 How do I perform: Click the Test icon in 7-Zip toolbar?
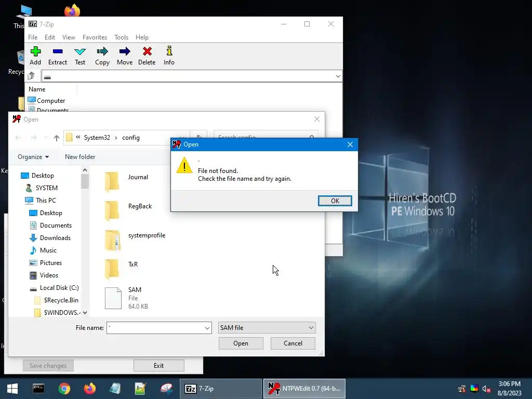click(80, 56)
